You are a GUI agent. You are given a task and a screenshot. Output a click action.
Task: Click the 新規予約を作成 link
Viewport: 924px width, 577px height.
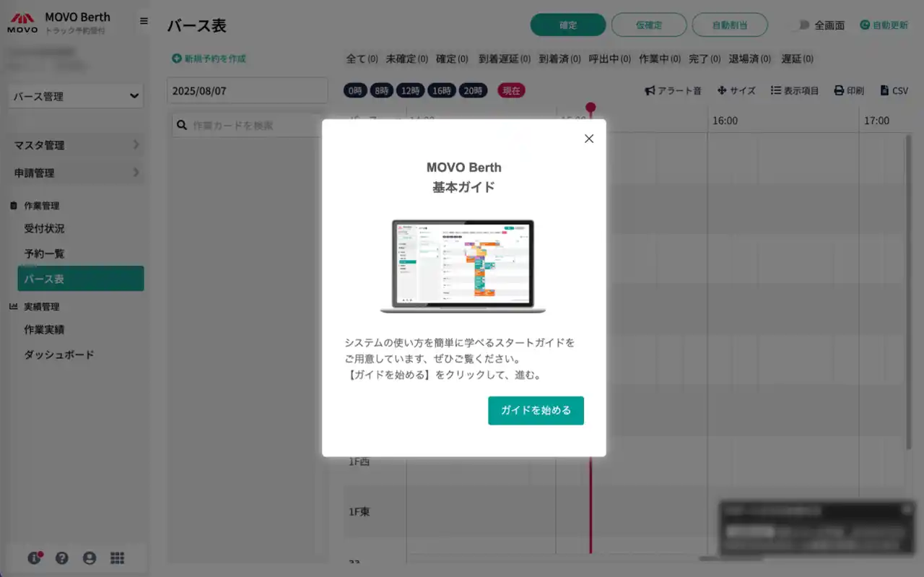[x=209, y=58]
